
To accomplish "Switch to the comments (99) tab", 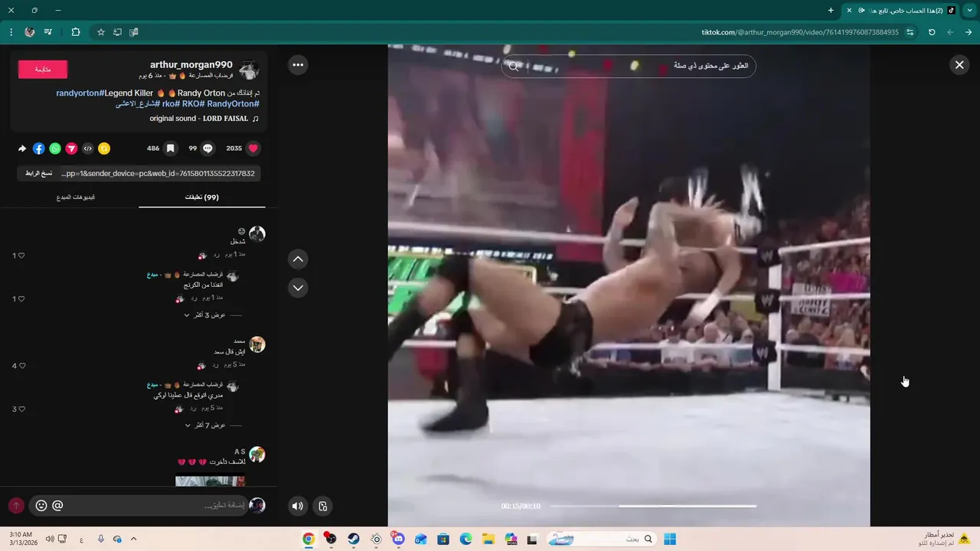I will pyautogui.click(x=202, y=197).
